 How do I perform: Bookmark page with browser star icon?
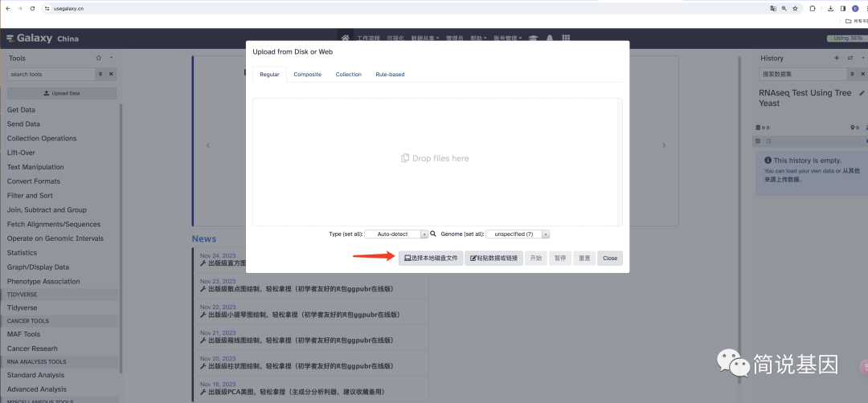click(795, 8)
